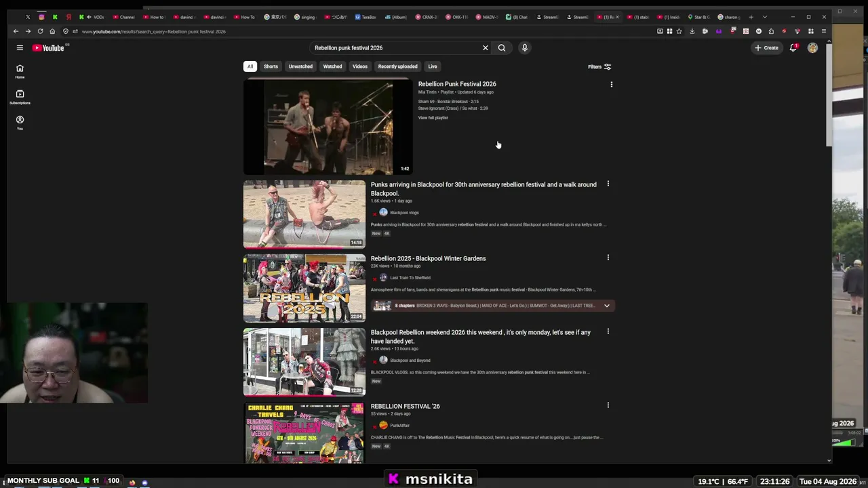Go forward with the browser forward arrow

pyautogui.click(x=28, y=31)
